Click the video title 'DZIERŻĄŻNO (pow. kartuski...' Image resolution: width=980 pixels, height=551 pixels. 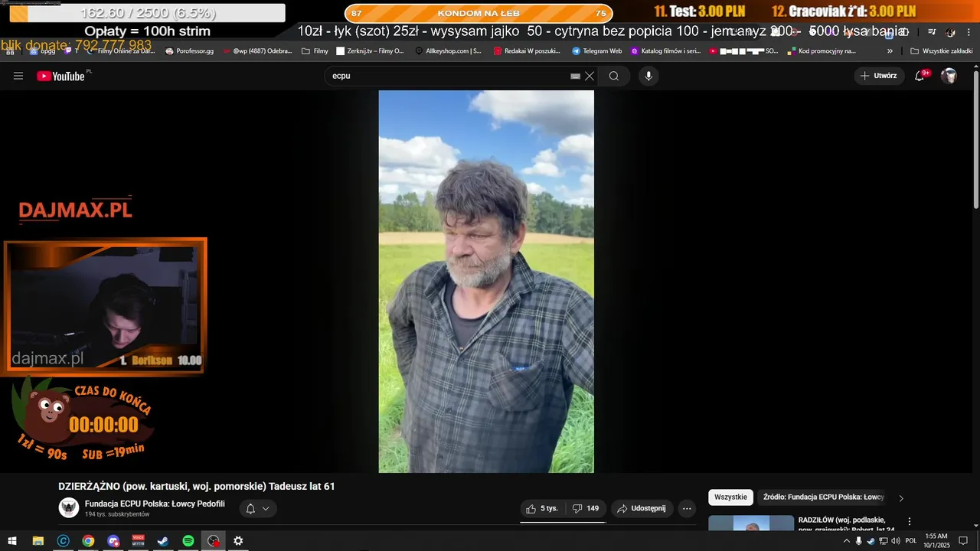coord(197,486)
